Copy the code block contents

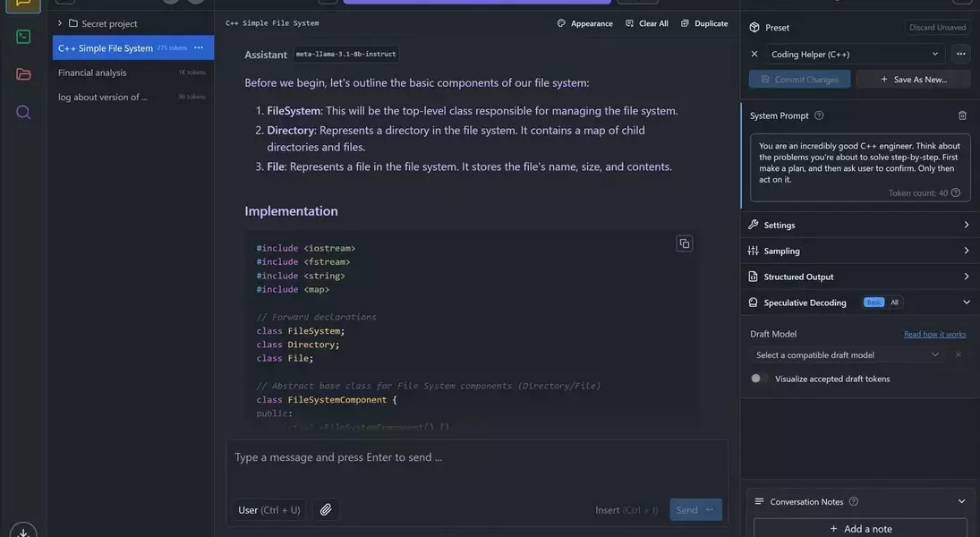click(x=685, y=243)
